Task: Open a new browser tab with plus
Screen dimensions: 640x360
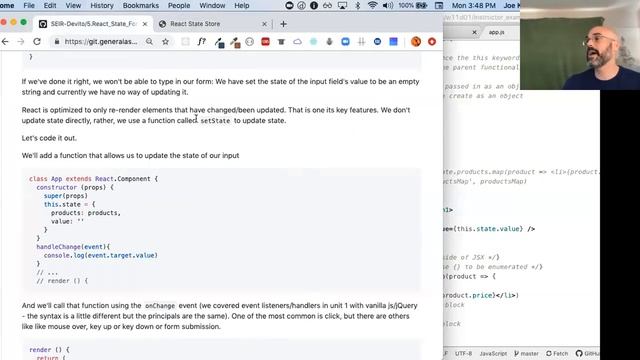Action: pos(283,24)
